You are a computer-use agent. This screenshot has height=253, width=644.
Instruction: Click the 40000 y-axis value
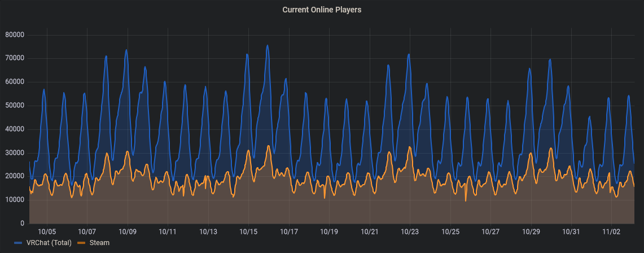point(15,129)
